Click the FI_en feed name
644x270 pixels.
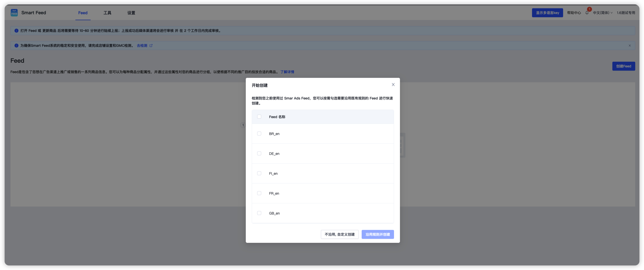click(x=273, y=174)
